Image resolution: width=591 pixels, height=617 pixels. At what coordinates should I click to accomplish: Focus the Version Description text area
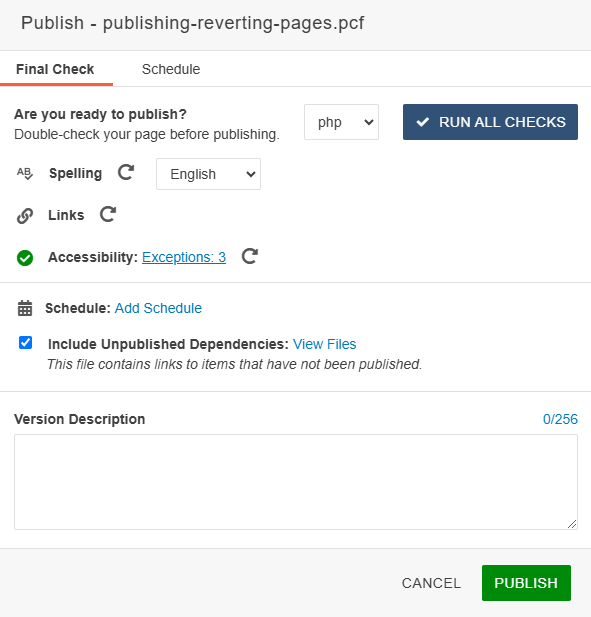click(296, 482)
